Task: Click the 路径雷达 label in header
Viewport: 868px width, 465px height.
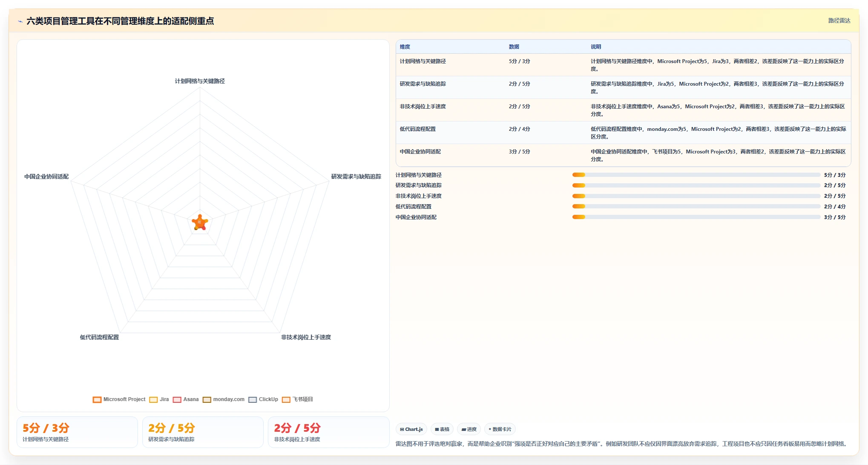Action: pyautogui.click(x=839, y=20)
